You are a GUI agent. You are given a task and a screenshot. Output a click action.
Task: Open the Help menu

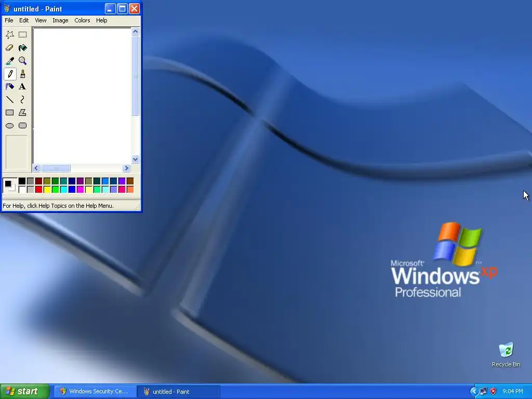tap(101, 20)
